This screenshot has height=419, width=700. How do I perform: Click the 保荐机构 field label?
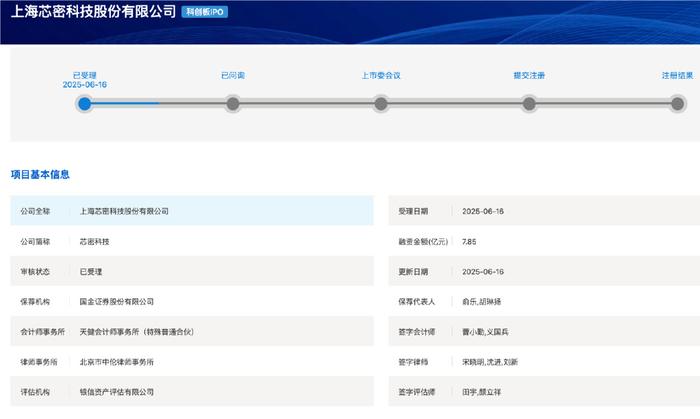pos(35,302)
